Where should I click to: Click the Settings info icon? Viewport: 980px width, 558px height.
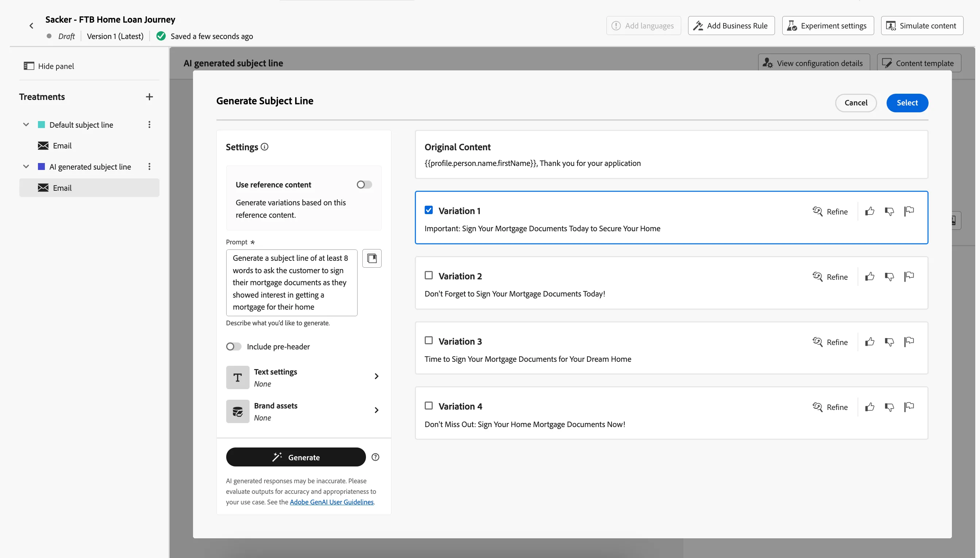tap(265, 147)
